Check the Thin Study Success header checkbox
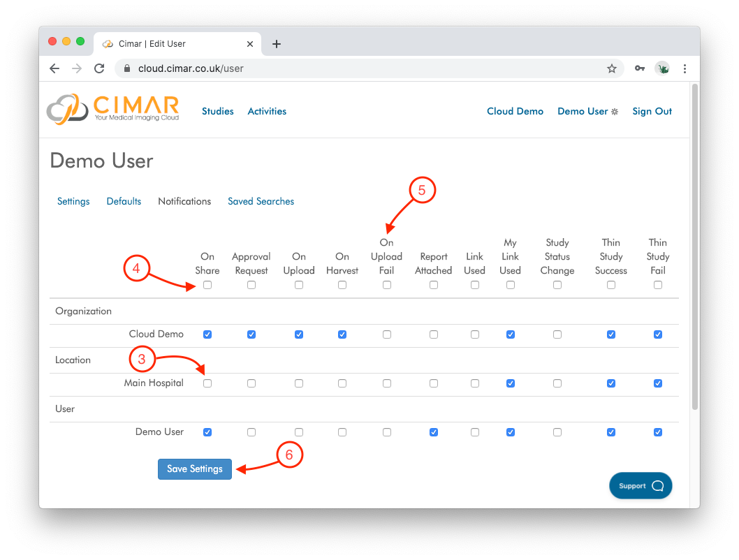The width and height of the screenshot is (739, 560). pos(611,285)
